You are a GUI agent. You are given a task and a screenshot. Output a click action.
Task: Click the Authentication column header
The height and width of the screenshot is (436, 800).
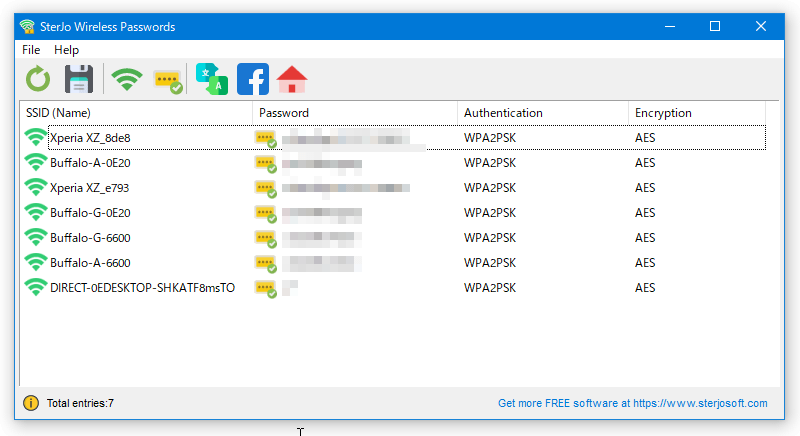click(x=543, y=113)
